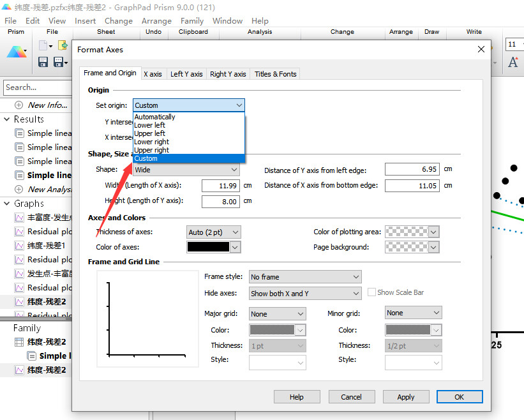Click the Apply button
This screenshot has height=420, width=524.
pos(406,396)
